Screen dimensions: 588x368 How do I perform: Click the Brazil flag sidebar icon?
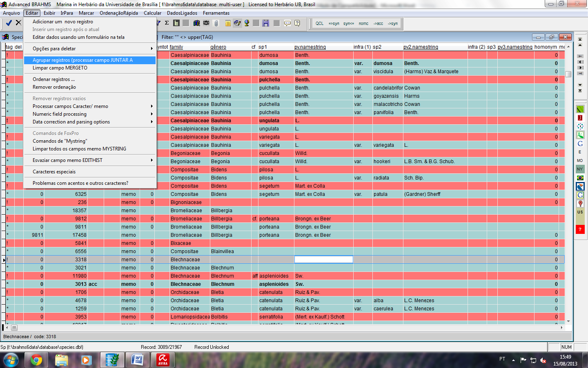click(580, 178)
